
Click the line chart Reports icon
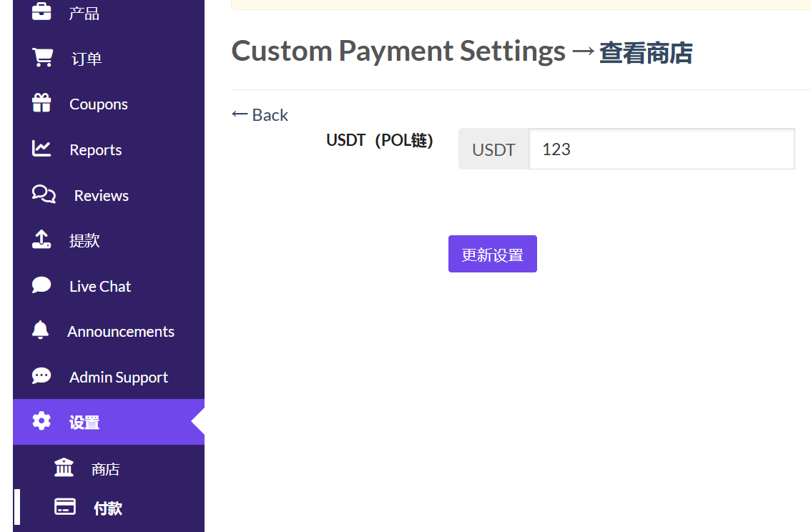(41, 149)
